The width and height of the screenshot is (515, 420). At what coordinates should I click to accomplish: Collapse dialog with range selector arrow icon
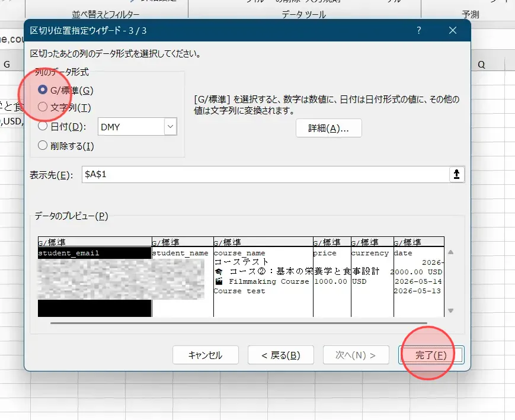coord(456,174)
